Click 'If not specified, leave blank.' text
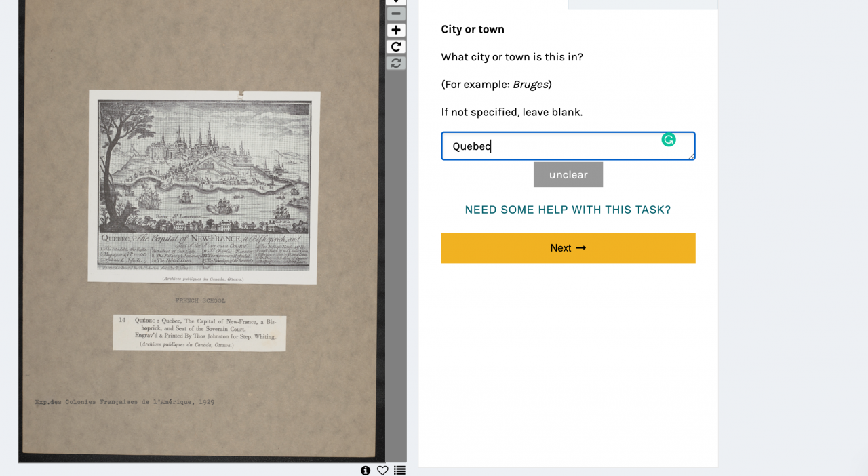Screen dimensions: 868x476 coord(511,112)
